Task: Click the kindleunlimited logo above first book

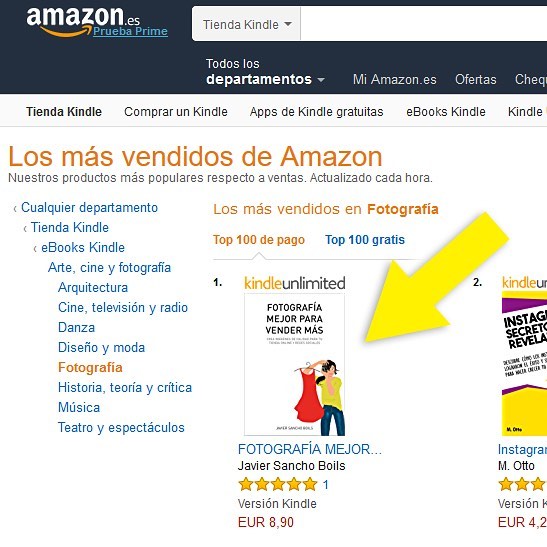Action: [x=295, y=283]
